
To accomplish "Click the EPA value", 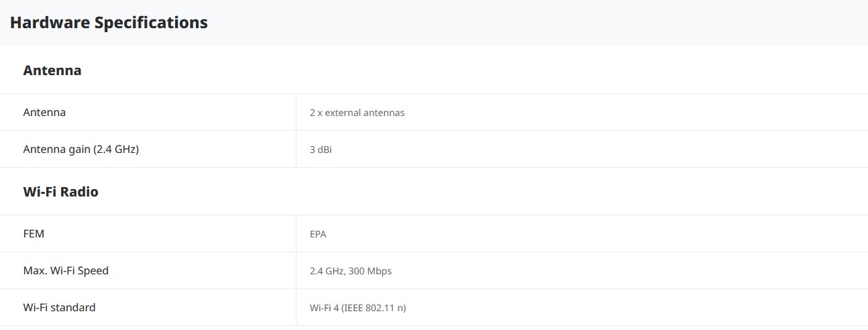I will 318,234.
